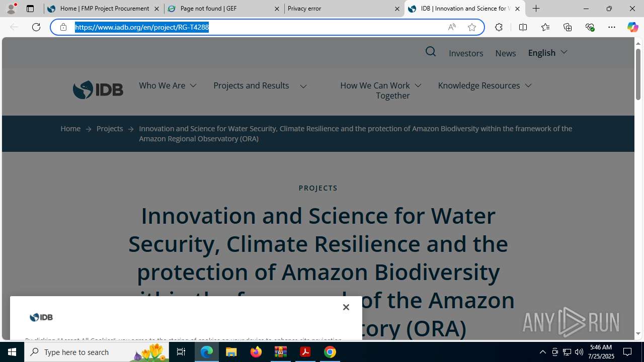Open the volume control tray icon
Screen dimensions: 644x362
coord(579,352)
